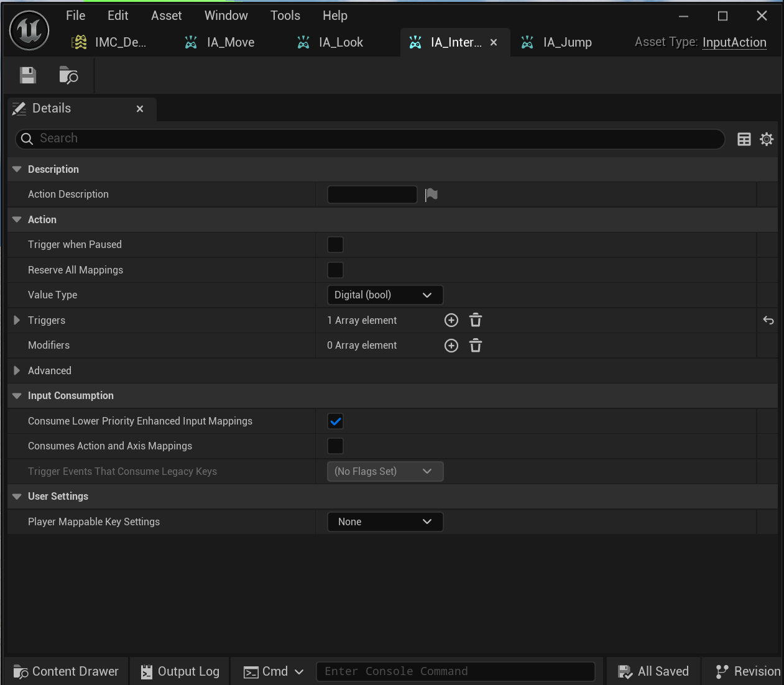Maximize the editor window
Viewport: 784px width, 685px height.
click(x=722, y=16)
